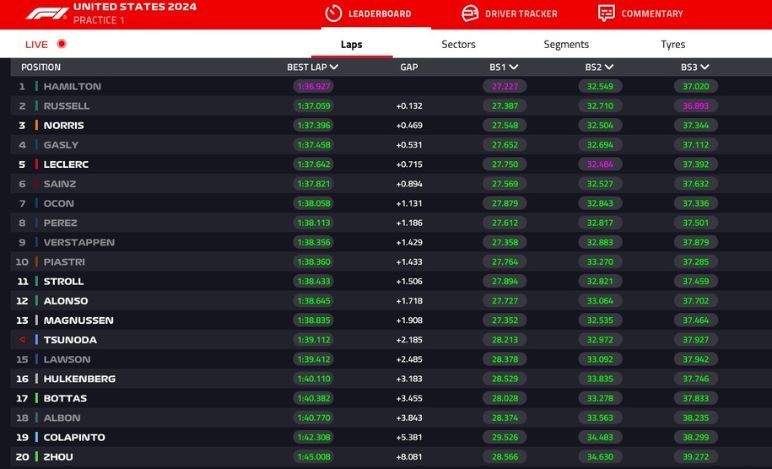
Task: Click the Driver Tracker helmet icon
Action: click(469, 13)
